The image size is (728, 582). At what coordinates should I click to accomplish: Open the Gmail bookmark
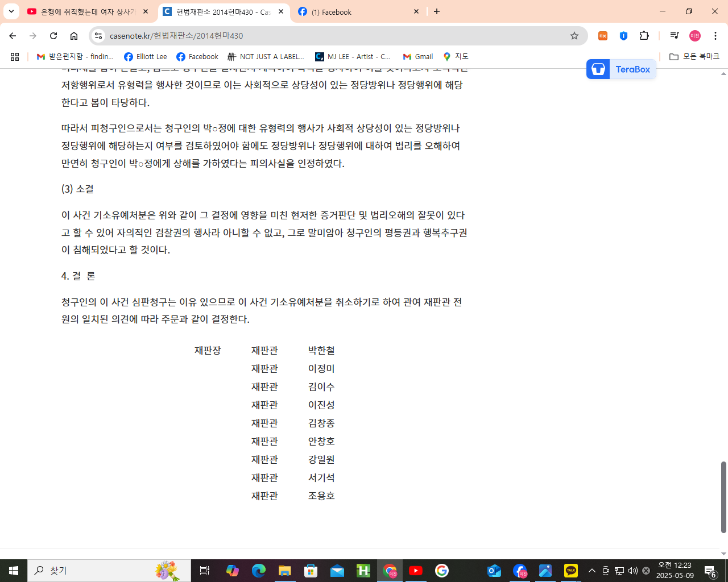[x=418, y=57]
